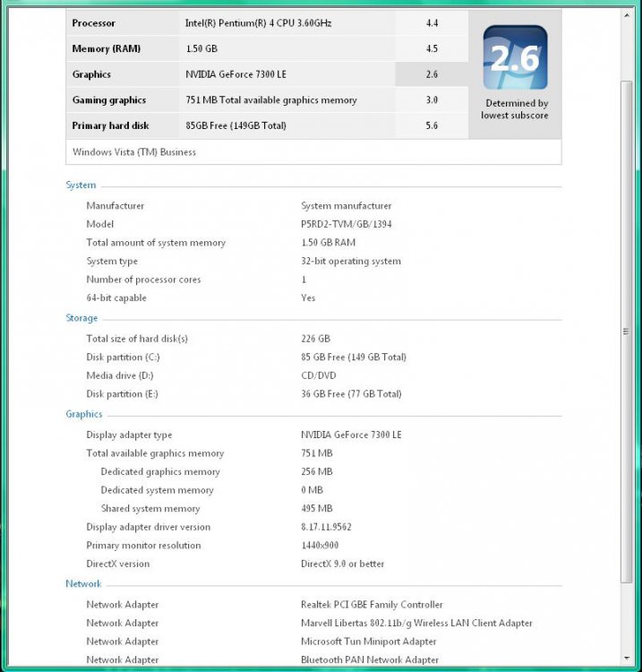The width and height of the screenshot is (642, 672).
Task: Click Disk partition (C:) label
Action: (123, 357)
